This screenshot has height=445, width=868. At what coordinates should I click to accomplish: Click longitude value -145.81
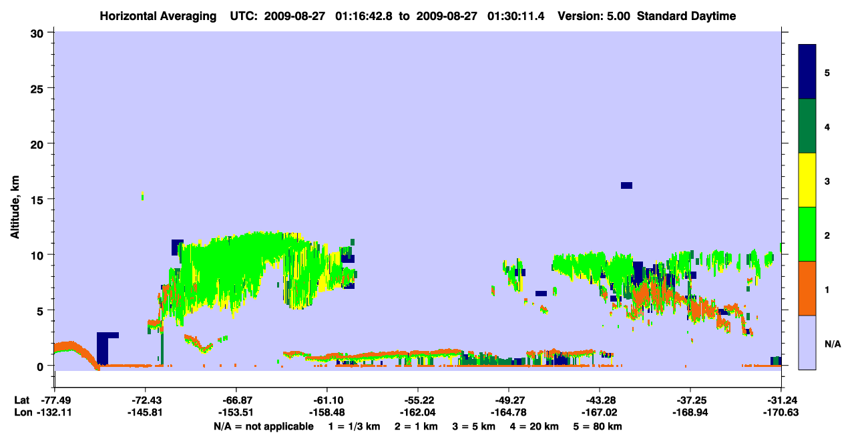145,412
